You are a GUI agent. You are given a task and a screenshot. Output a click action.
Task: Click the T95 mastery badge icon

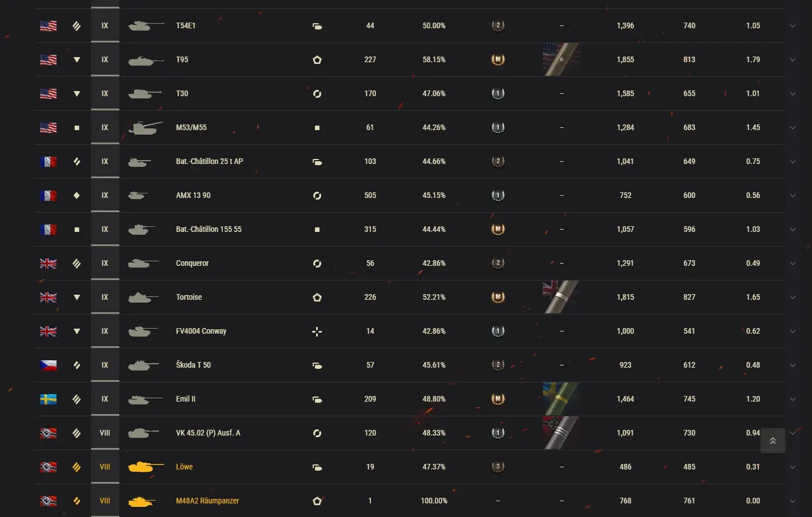498,59
